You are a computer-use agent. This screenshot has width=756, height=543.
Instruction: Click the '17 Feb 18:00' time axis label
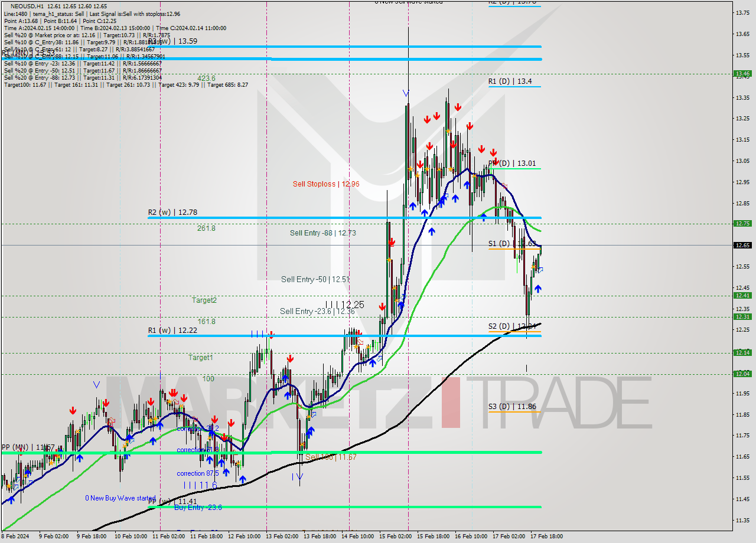click(x=546, y=537)
